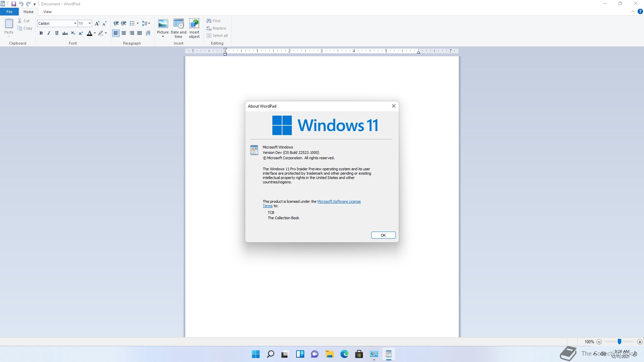Toggle Strikethrough formatting
The width and height of the screenshot is (644, 362).
point(65,33)
